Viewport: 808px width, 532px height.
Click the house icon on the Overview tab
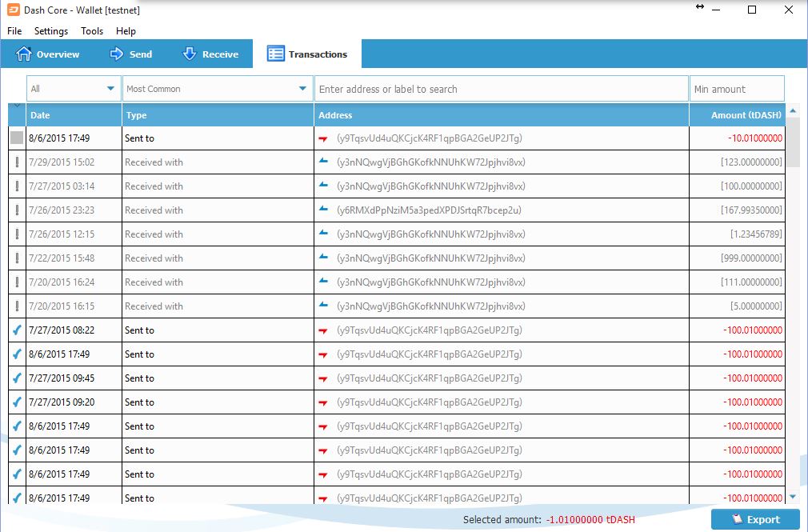(24, 54)
